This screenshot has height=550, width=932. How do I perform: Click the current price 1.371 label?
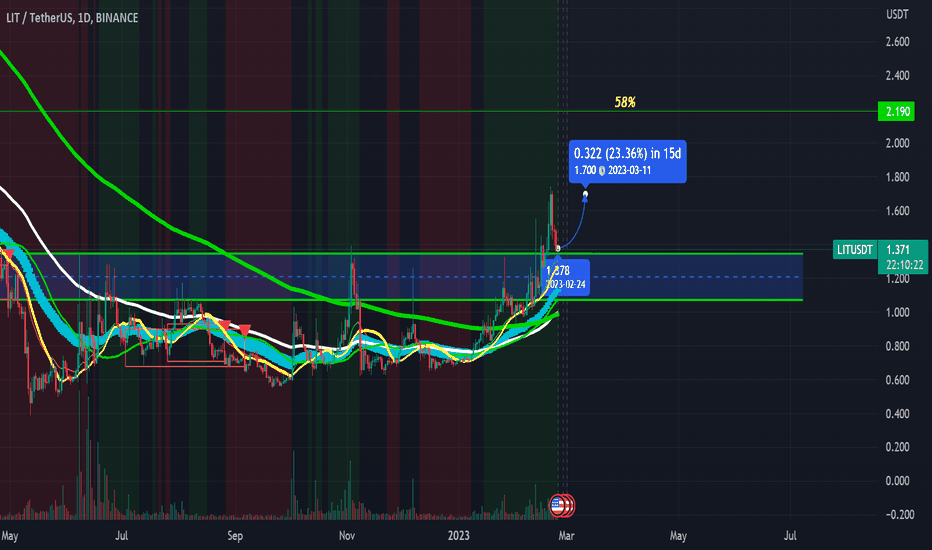tap(899, 249)
